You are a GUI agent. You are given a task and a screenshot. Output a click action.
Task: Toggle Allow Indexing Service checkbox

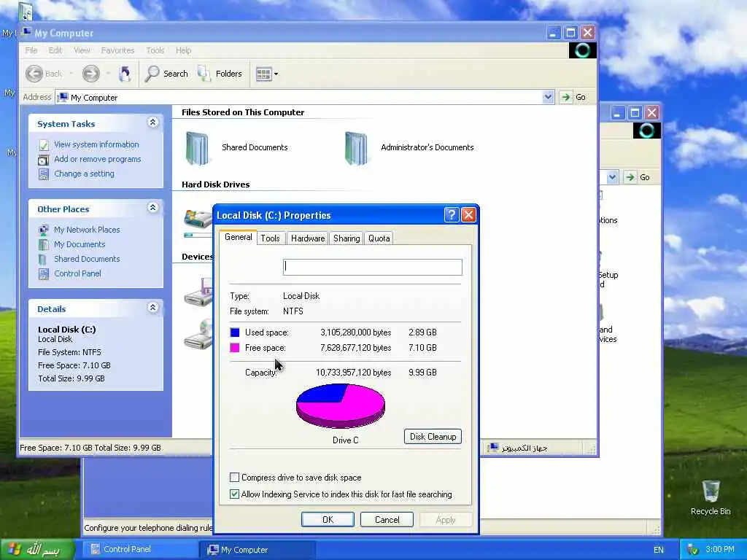234,494
